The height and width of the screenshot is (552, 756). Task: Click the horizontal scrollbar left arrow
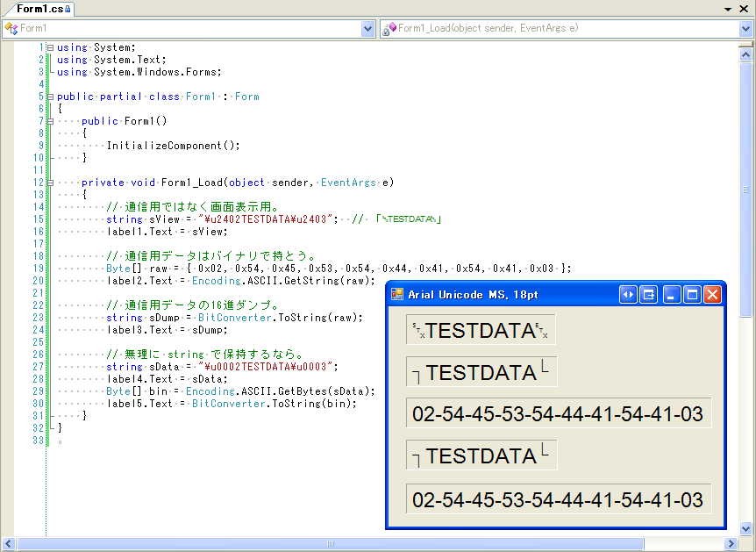[x=8, y=544]
